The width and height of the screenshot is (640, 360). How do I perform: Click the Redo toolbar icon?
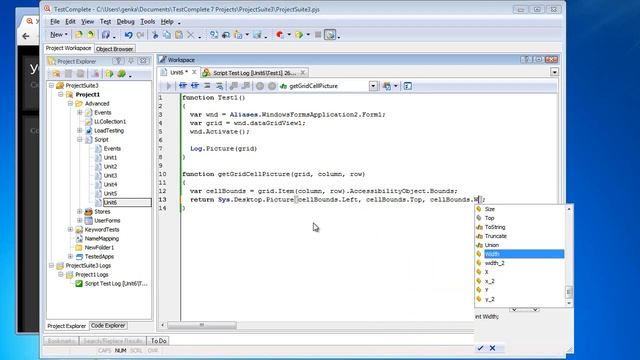pos(140,35)
